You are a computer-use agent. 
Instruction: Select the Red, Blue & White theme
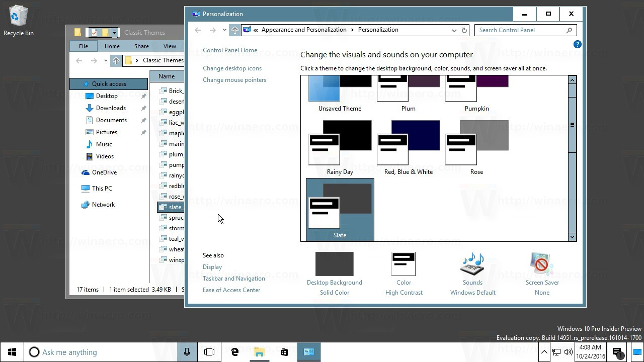point(409,148)
